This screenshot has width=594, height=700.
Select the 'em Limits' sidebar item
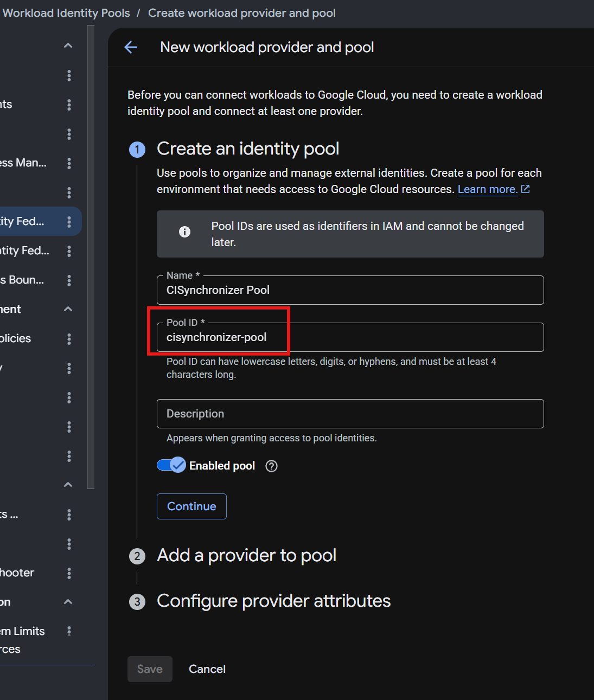(x=22, y=631)
